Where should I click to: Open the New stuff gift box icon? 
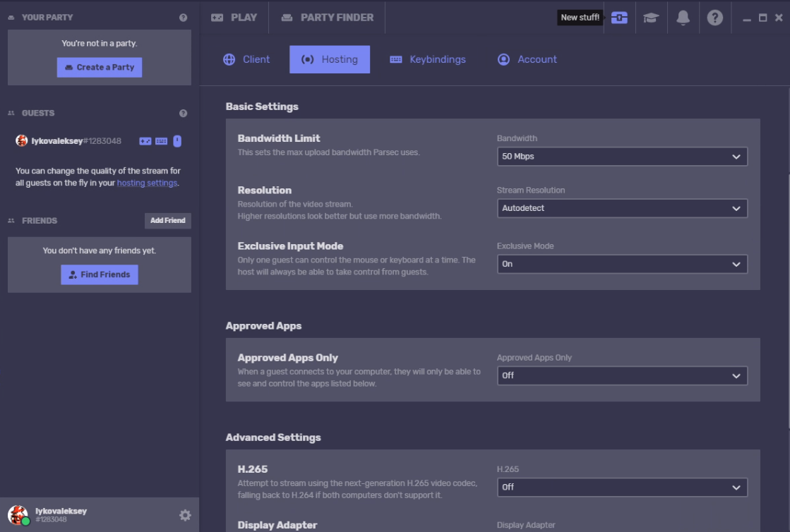tap(619, 18)
